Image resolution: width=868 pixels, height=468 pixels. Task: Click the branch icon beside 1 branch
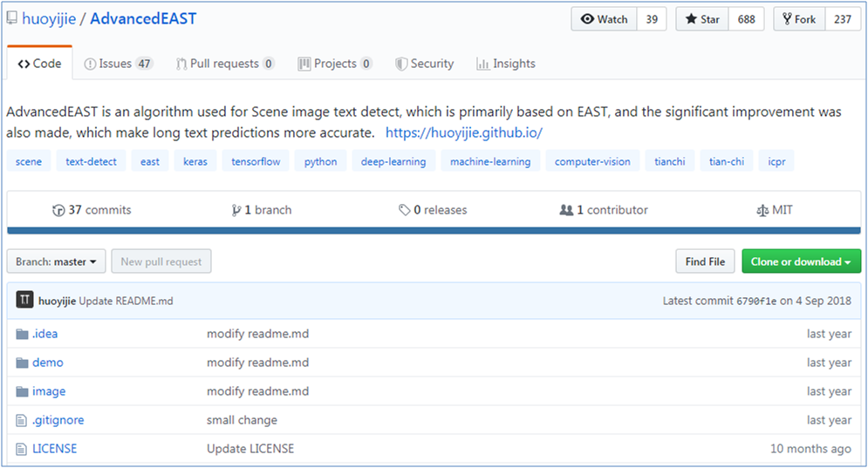click(236, 210)
